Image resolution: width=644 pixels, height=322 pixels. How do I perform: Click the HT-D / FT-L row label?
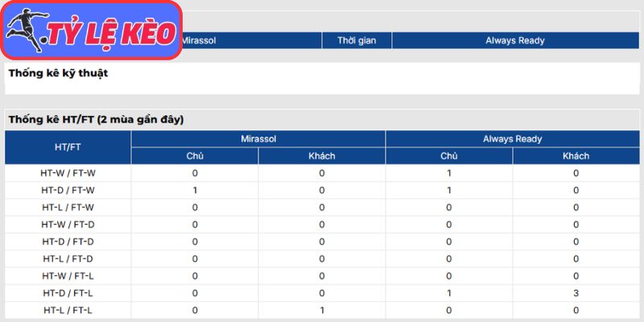[x=68, y=293]
